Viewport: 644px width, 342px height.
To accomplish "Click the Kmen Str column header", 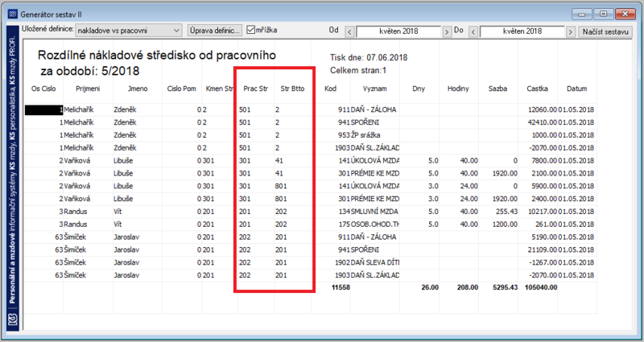I will click(219, 89).
